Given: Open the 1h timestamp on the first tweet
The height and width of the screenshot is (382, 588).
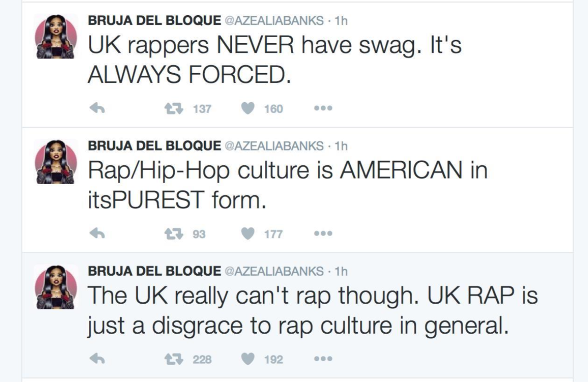Looking at the screenshot, I should 341,20.
